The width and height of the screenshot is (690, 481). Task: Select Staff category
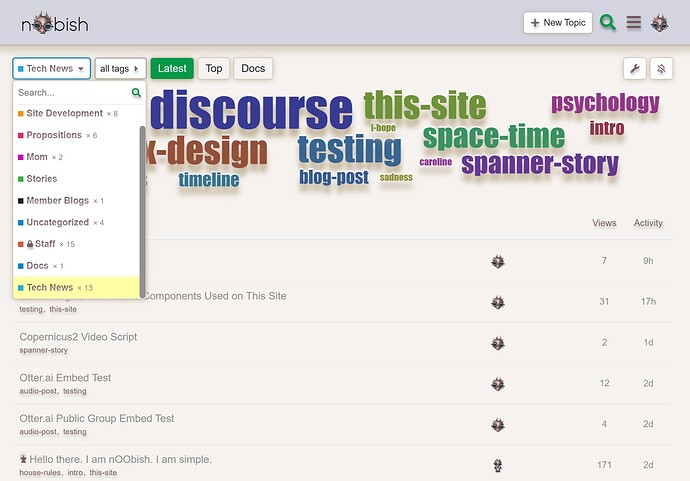[x=77, y=244]
